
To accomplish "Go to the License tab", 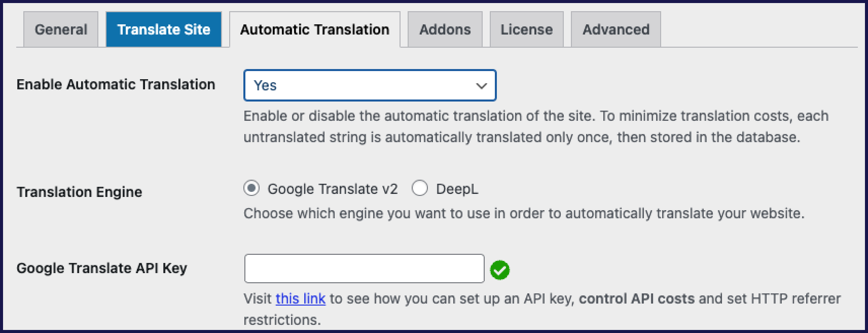I will [526, 29].
